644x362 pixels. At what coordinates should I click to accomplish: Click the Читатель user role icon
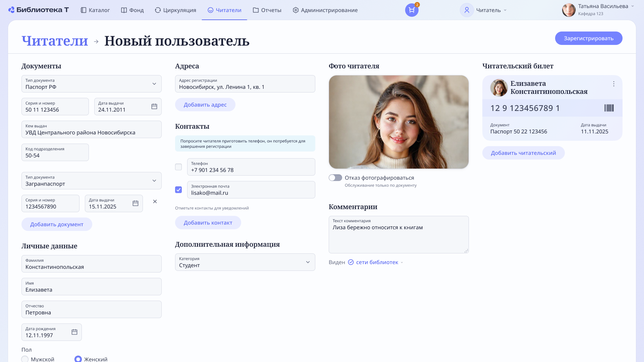pos(467,10)
